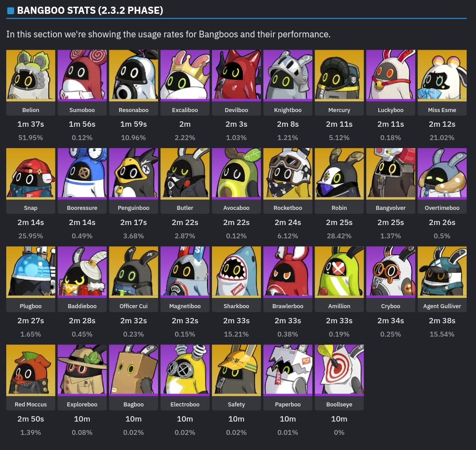The width and height of the screenshot is (476, 450).
Task: Select the Electroboo portrait image
Action: pos(185,370)
